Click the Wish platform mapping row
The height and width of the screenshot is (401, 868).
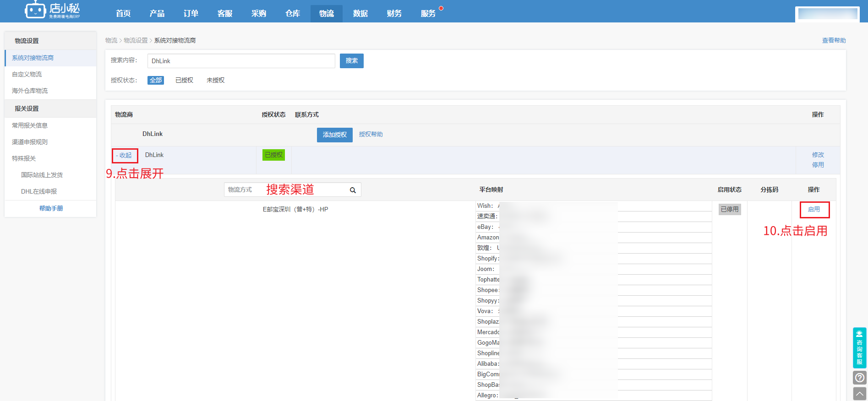594,206
